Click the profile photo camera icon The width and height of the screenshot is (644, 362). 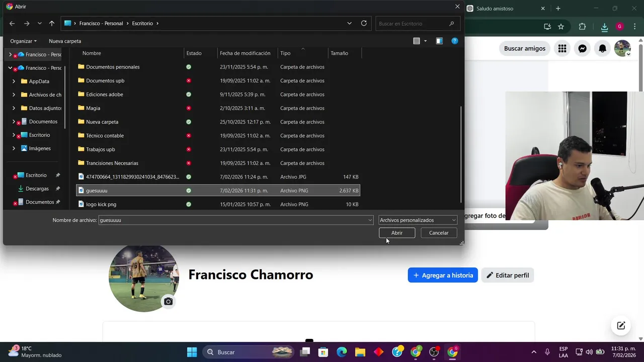[x=168, y=302]
